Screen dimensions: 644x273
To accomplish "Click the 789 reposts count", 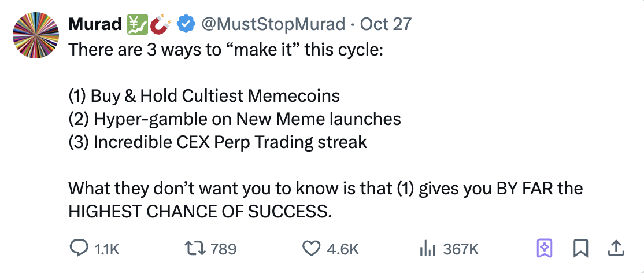I will point(223,249).
